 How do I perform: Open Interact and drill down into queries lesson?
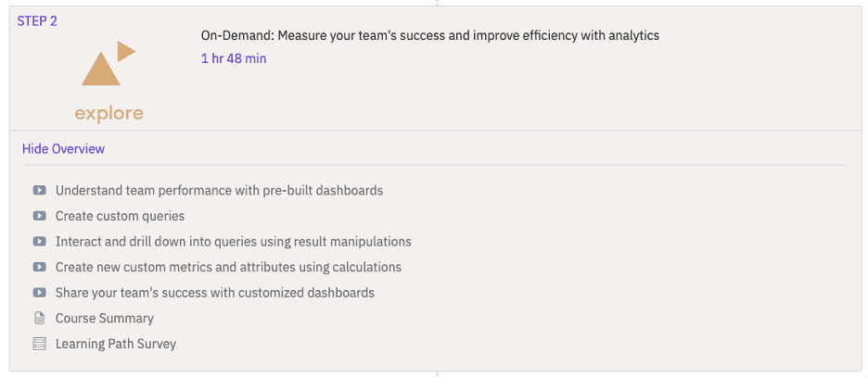pyautogui.click(x=233, y=242)
